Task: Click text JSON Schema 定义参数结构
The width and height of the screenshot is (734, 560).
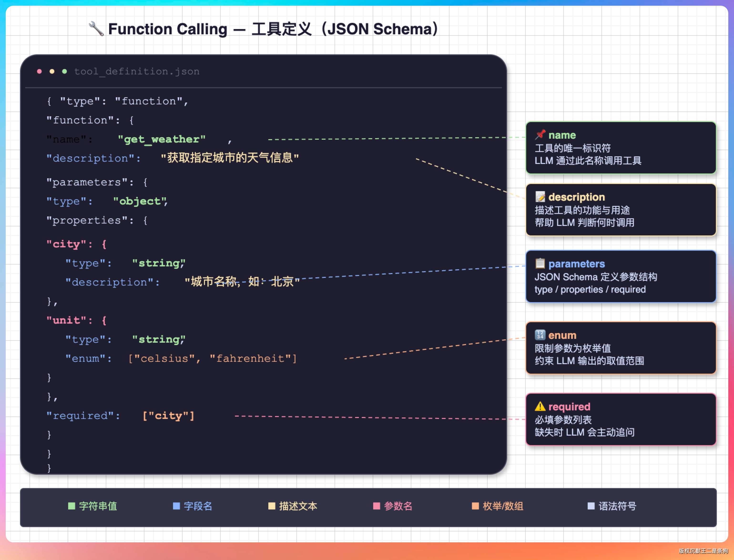Action: click(596, 277)
